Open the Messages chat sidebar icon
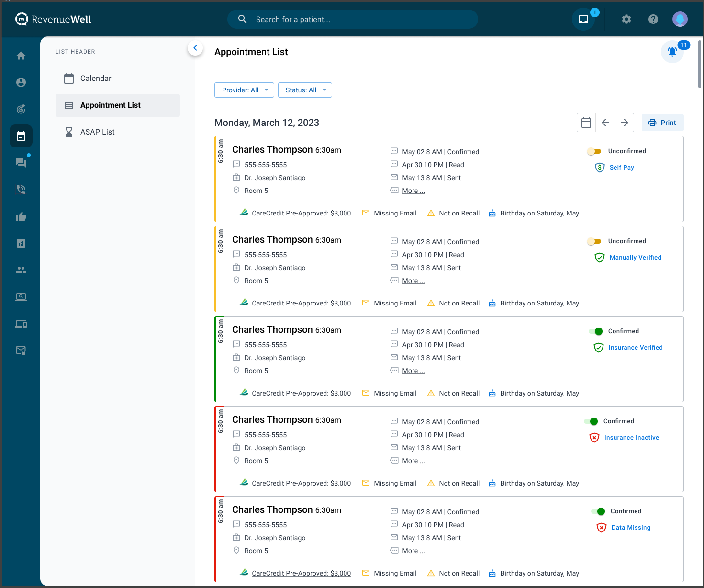The width and height of the screenshot is (704, 588). (21, 163)
